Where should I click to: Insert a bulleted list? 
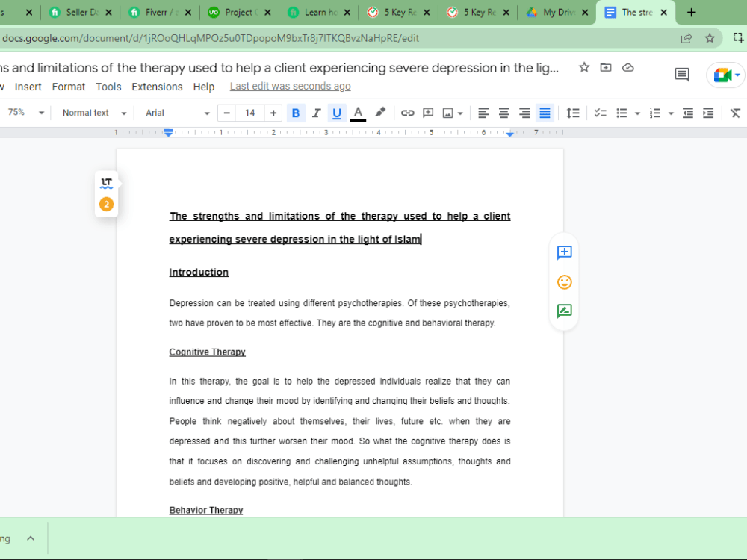tap(622, 113)
